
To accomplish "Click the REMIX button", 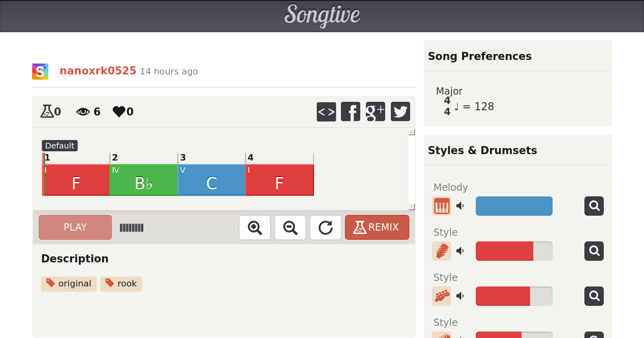I will tap(377, 227).
